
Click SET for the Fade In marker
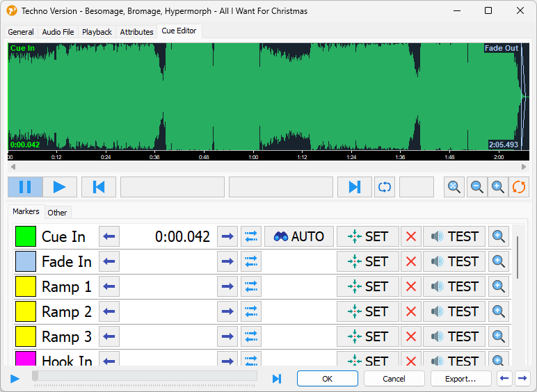(368, 261)
